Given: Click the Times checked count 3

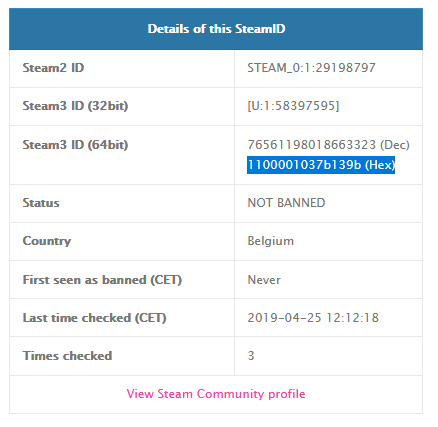Looking at the screenshot, I should 251,356.
